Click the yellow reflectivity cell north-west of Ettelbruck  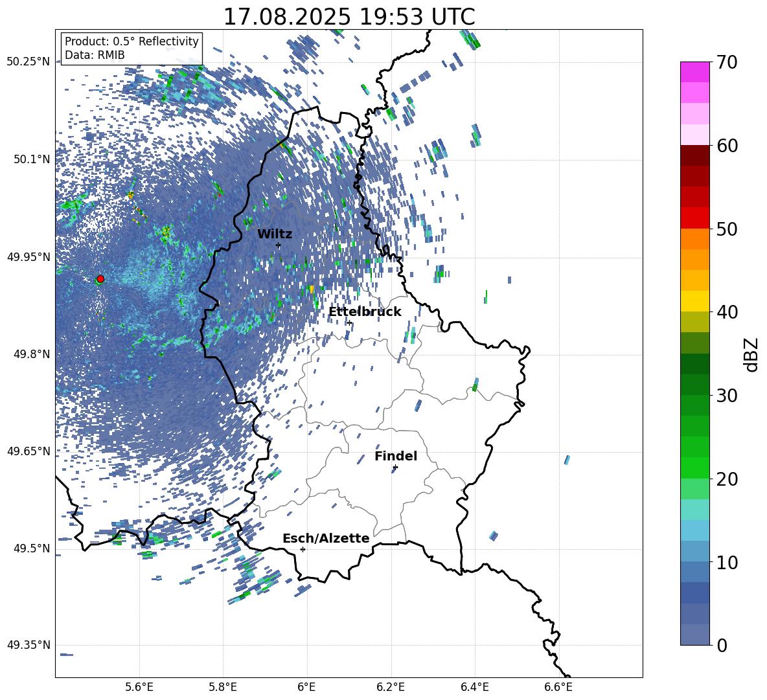311,289
